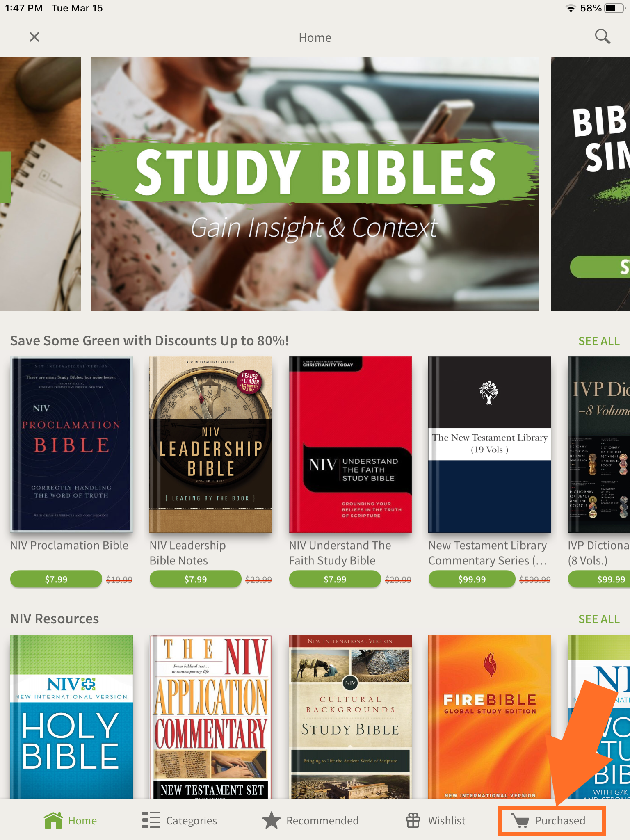Close the store with the X icon
Viewport: 630px width, 840px height.
click(34, 37)
